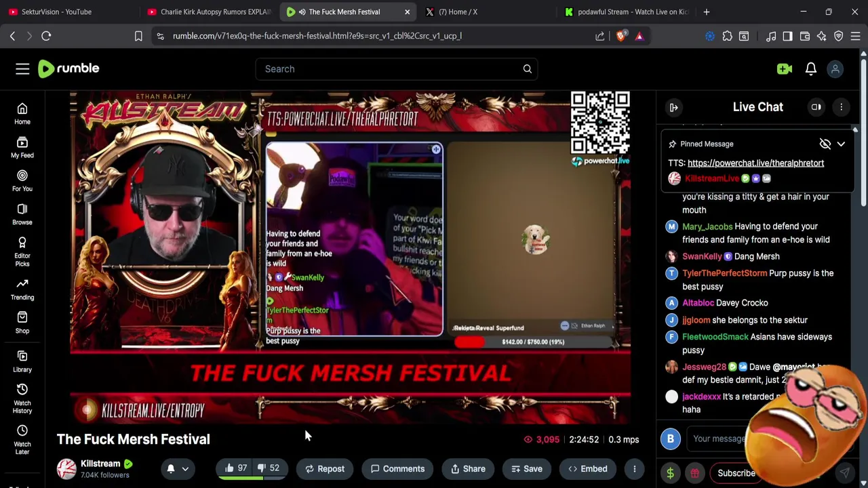The image size is (868, 488).
Task: Open the Live Chat three-dot options
Action: (841, 107)
